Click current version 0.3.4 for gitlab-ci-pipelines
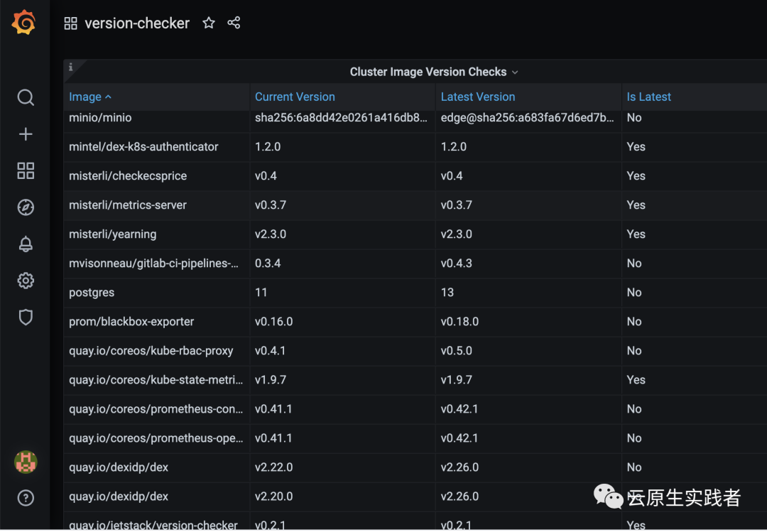Screen dimensions: 767x532 point(268,264)
